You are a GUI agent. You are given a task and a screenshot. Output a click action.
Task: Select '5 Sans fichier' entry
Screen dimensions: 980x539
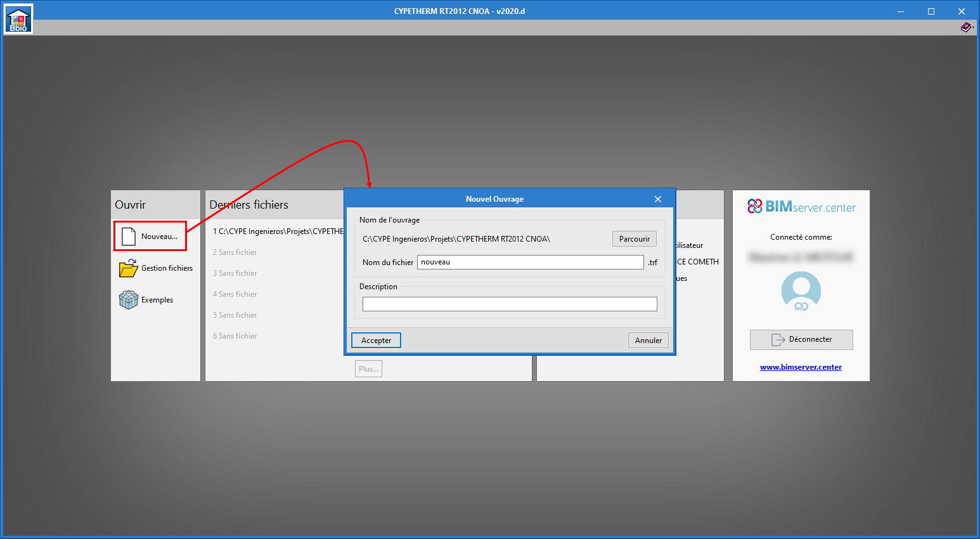235,315
